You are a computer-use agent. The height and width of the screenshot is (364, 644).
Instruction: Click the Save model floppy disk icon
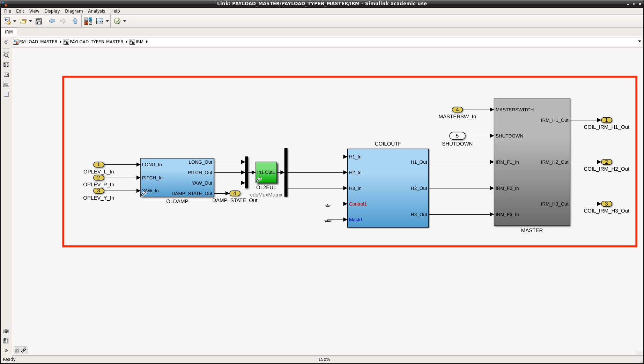pyautogui.click(x=39, y=21)
